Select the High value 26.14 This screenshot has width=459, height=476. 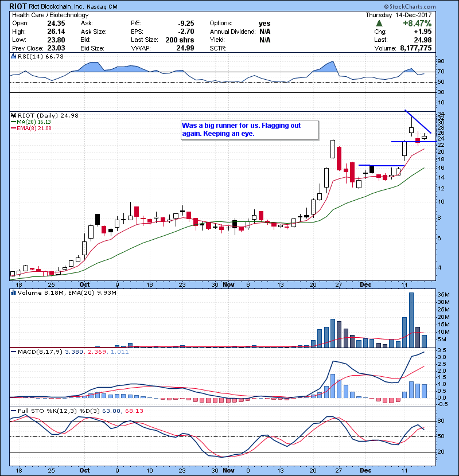(x=56, y=32)
